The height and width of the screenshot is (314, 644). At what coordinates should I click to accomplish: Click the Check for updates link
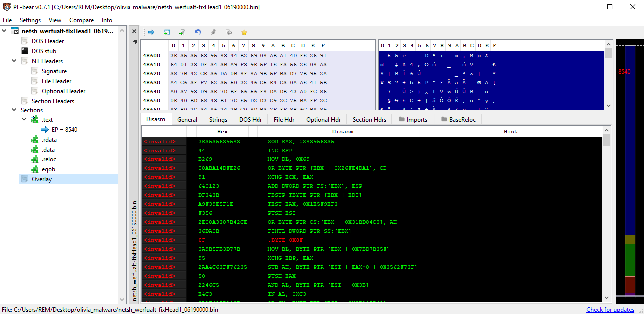[610, 310]
